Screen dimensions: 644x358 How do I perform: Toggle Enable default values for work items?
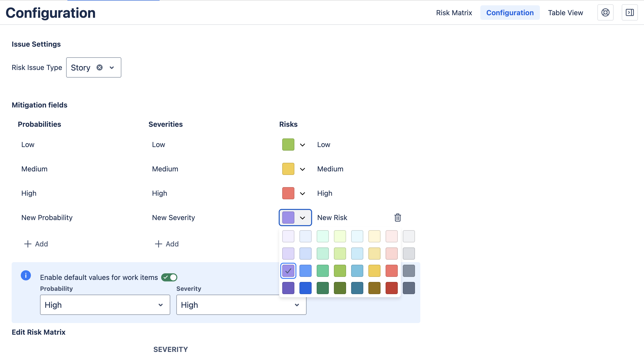pyautogui.click(x=169, y=277)
